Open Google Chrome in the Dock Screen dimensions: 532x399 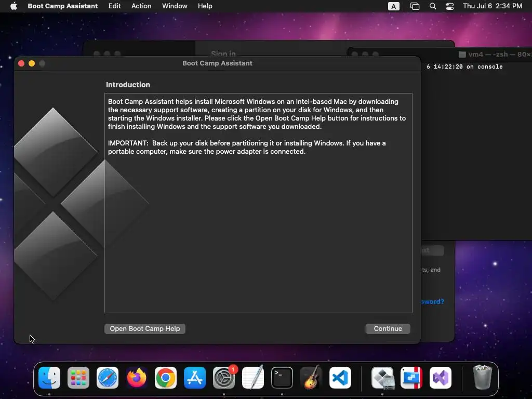point(166,378)
